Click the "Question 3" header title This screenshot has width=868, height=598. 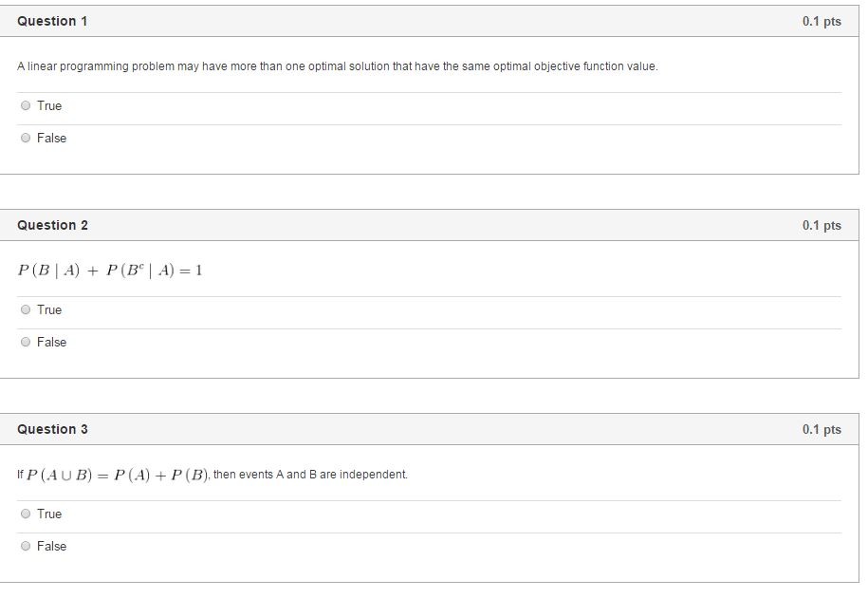point(52,429)
